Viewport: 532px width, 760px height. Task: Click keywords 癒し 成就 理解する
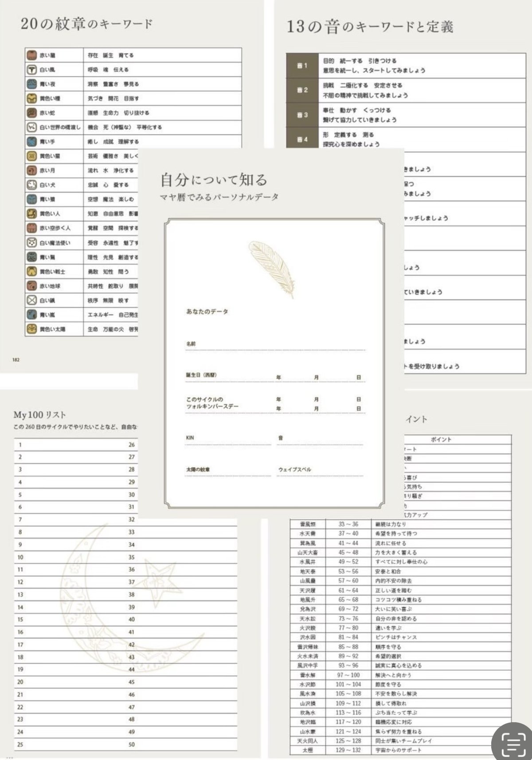coord(113,142)
